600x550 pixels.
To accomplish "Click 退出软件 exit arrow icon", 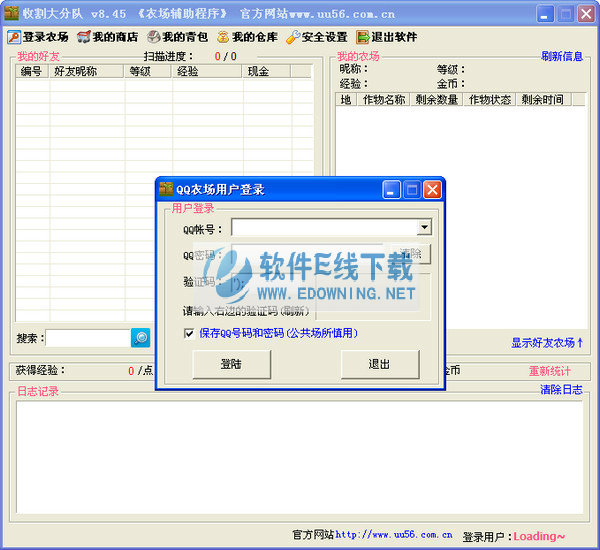I will (362, 37).
